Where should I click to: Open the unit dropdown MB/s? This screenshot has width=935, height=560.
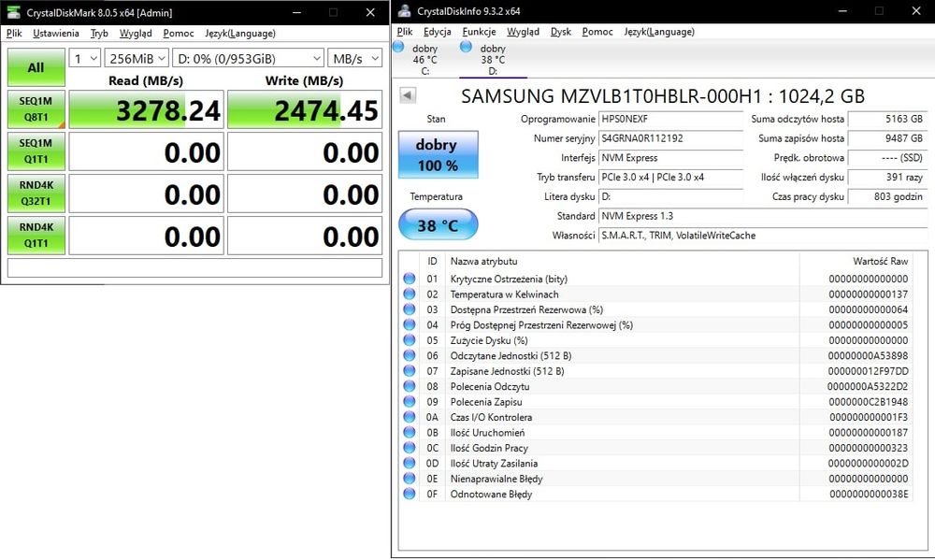point(354,59)
